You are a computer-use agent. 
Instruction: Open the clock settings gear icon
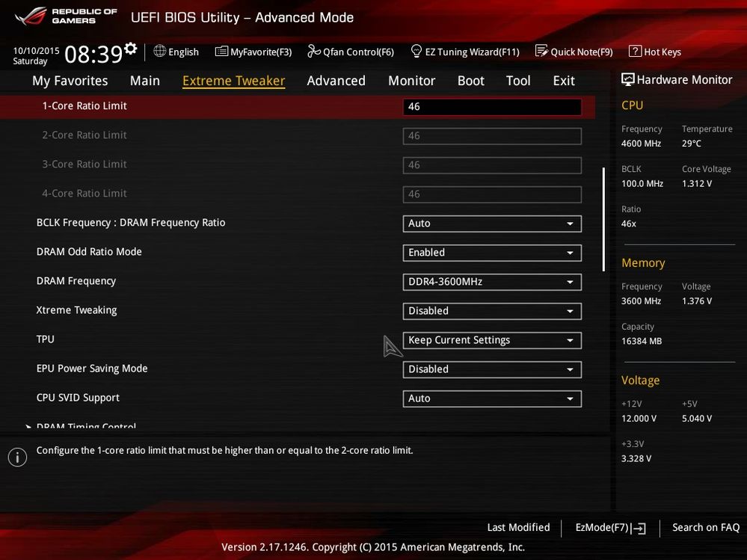click(x=130, y=48)
